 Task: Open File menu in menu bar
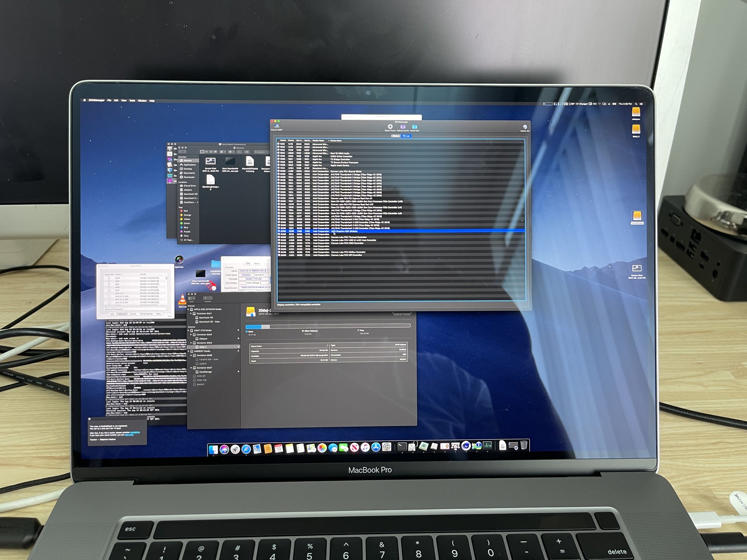click(x=109, y=100)
